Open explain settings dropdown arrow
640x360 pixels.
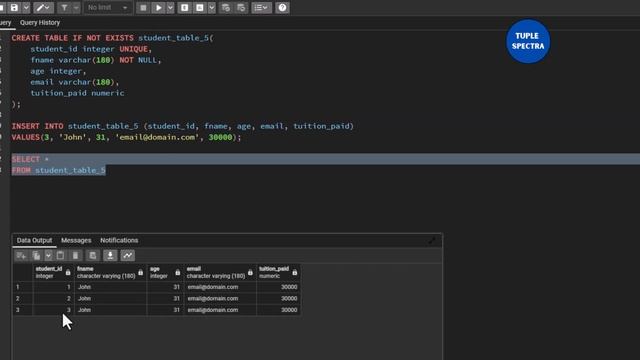click(211, 7)
